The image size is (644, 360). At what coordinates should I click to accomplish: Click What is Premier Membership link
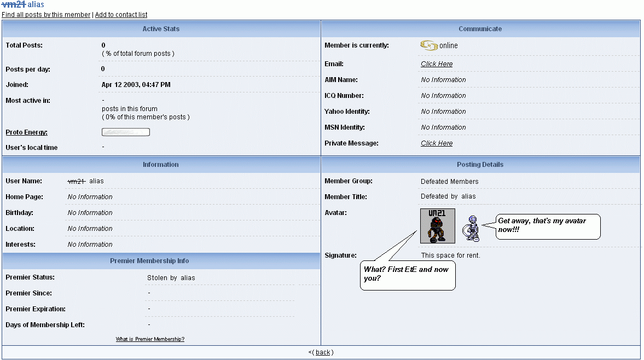tap(150, 339)
